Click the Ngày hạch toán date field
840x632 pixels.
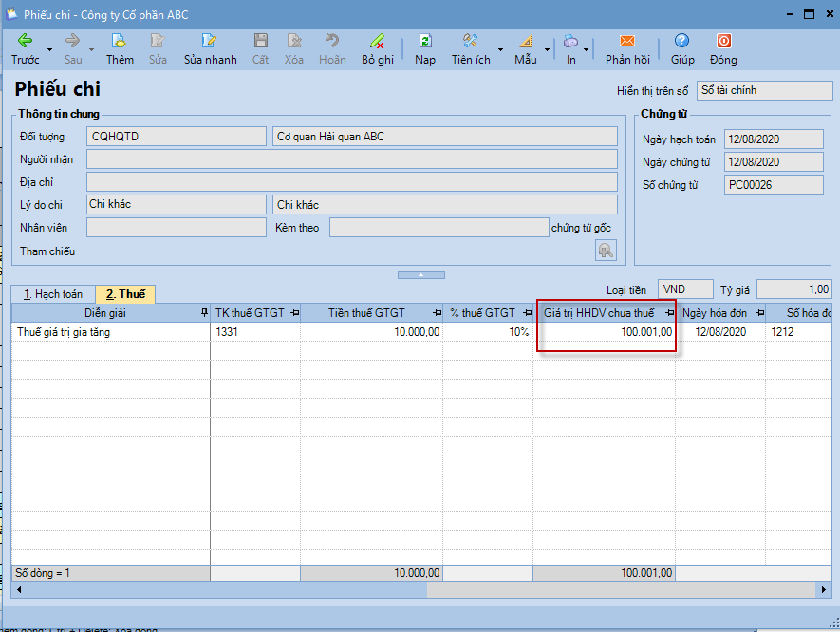click(x=774, y=139)
